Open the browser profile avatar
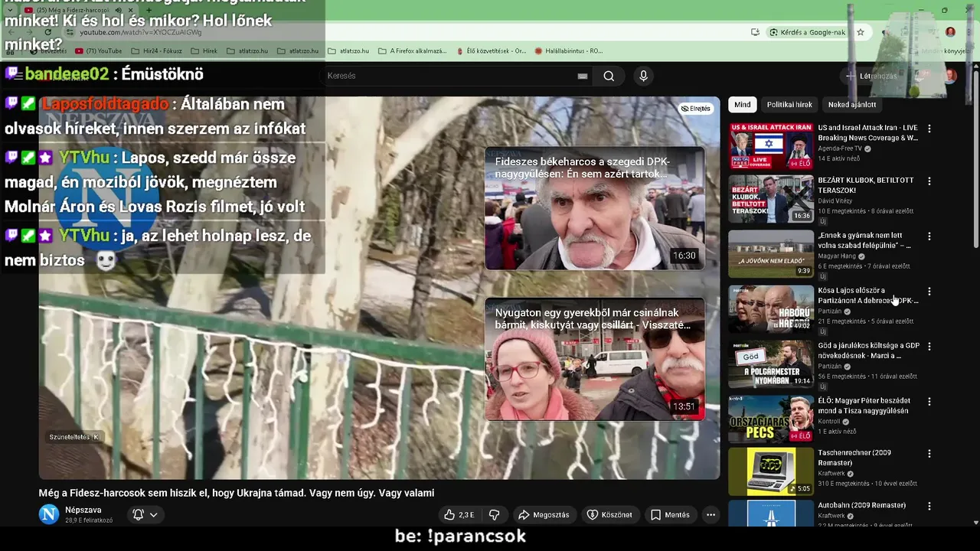Image resolution: width=980 pixels, height=551 pixels. coord(950,32)
